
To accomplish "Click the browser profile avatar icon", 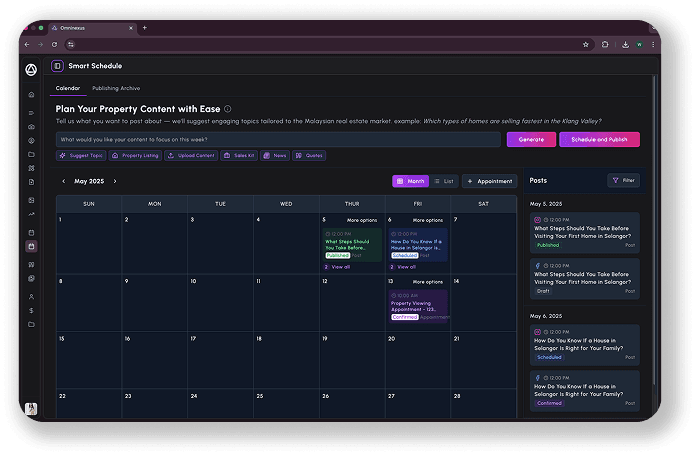I will pyautogui.click(x=639, y=44).
